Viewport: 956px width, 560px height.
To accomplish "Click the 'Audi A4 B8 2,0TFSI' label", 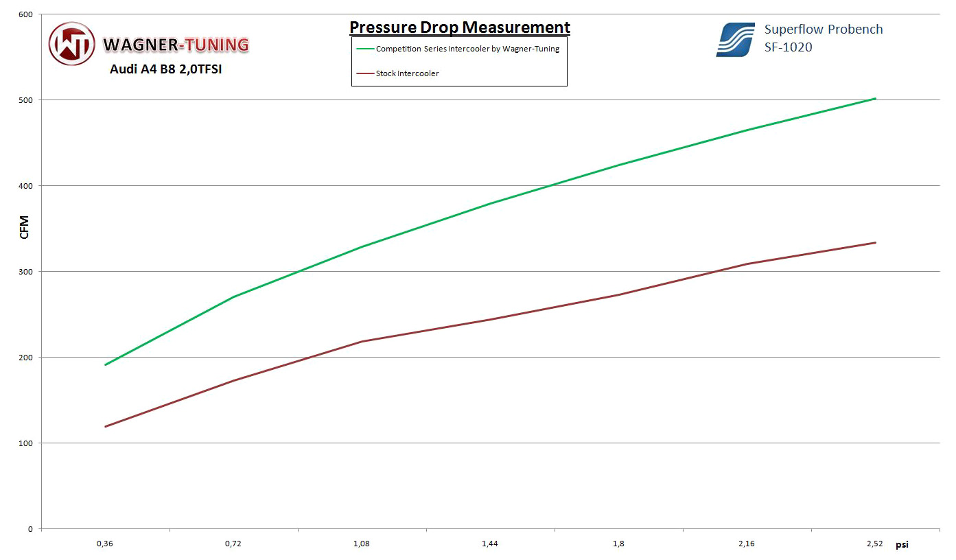I will [x=166, y=69].
